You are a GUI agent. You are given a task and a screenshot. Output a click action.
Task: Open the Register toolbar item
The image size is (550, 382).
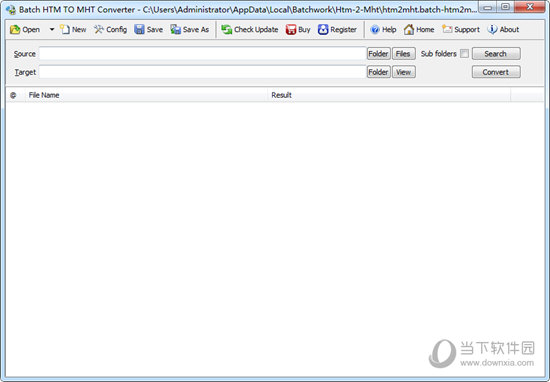pos(337,30)
